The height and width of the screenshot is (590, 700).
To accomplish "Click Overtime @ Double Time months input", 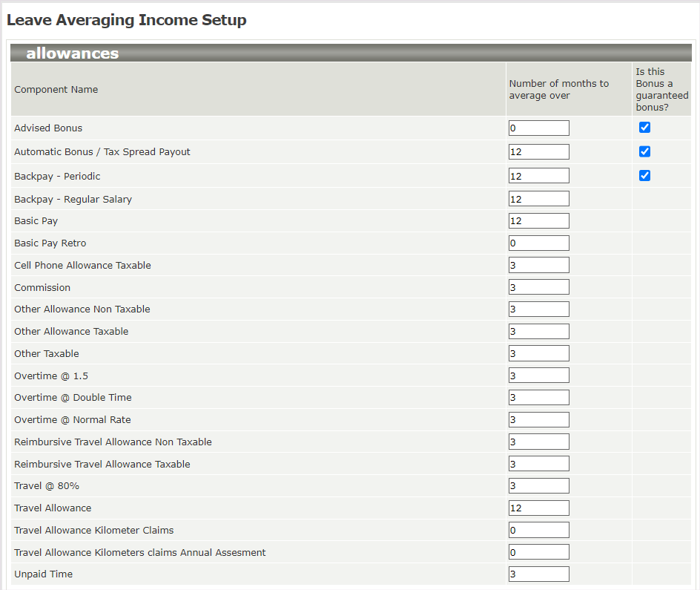I will pos(539,398).
